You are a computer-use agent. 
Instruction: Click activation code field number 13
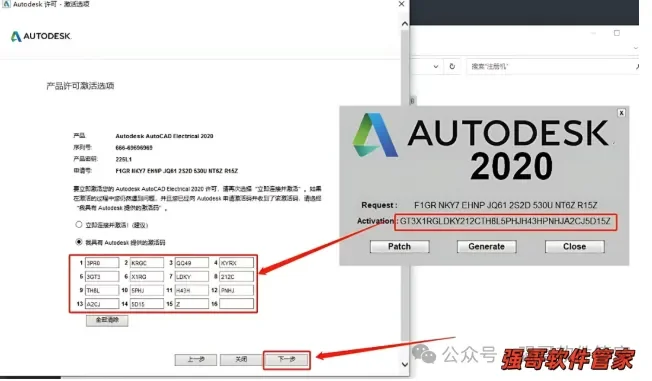[x=102, y=304]
